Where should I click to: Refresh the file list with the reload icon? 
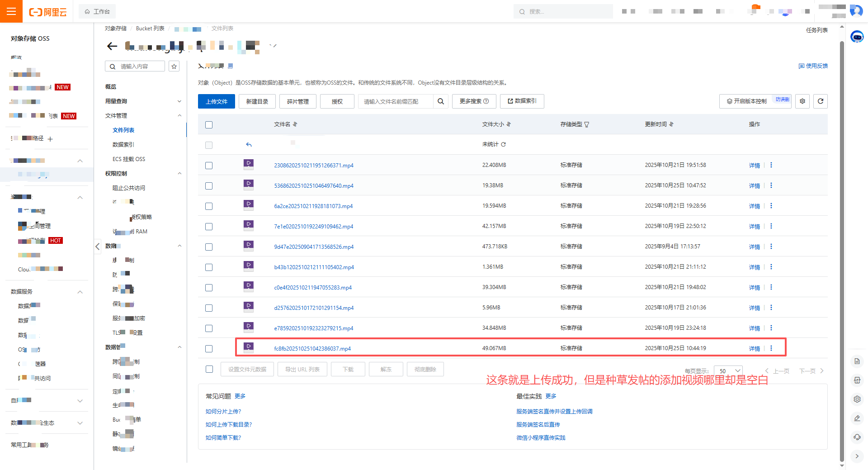pyautogui.click(x=821, y=101)
